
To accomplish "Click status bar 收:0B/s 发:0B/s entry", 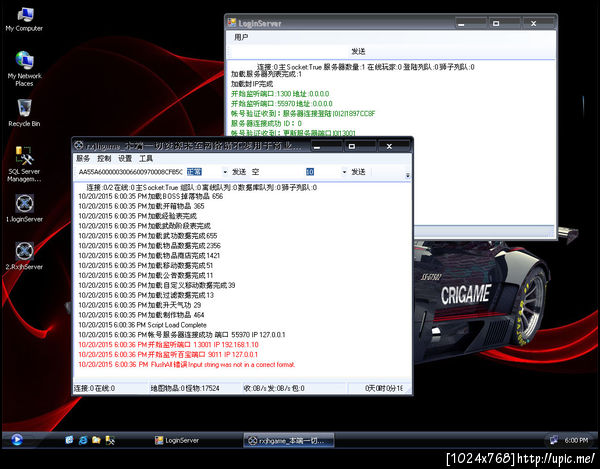I will click(274, 388).
